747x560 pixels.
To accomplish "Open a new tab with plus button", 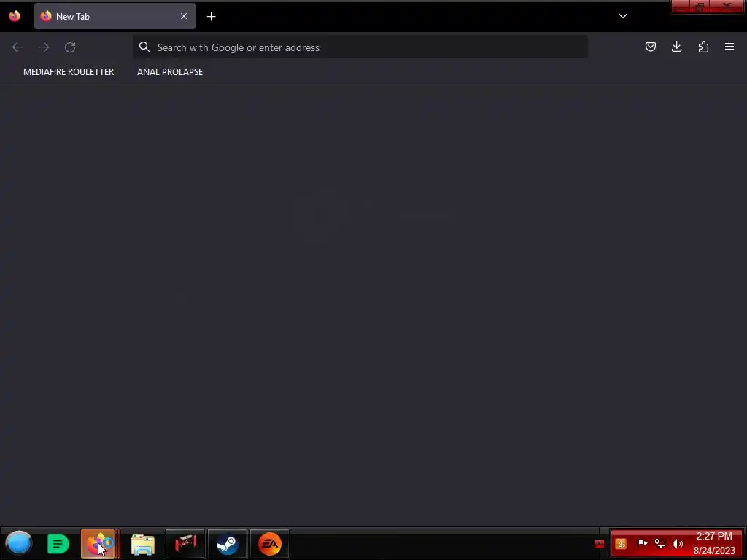I will pyautogui.click(x=211, y=17).
